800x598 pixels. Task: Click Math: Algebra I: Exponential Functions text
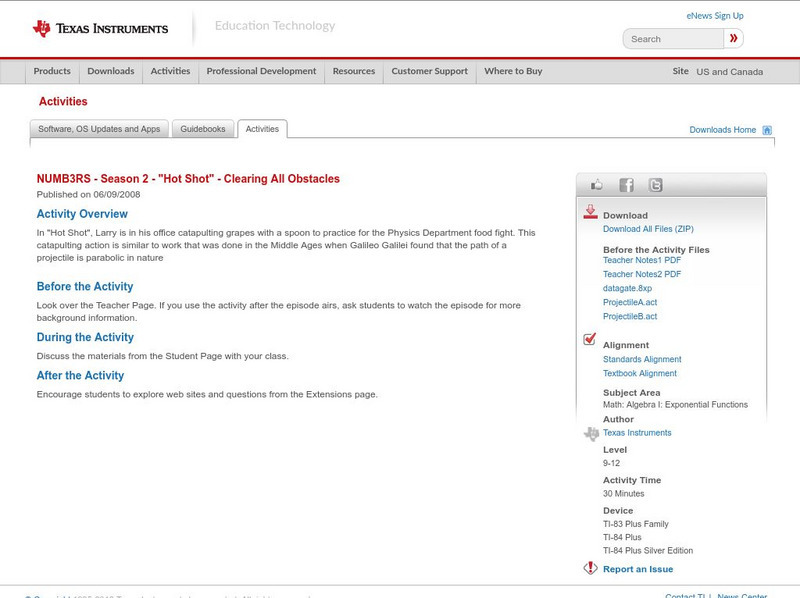676,405
